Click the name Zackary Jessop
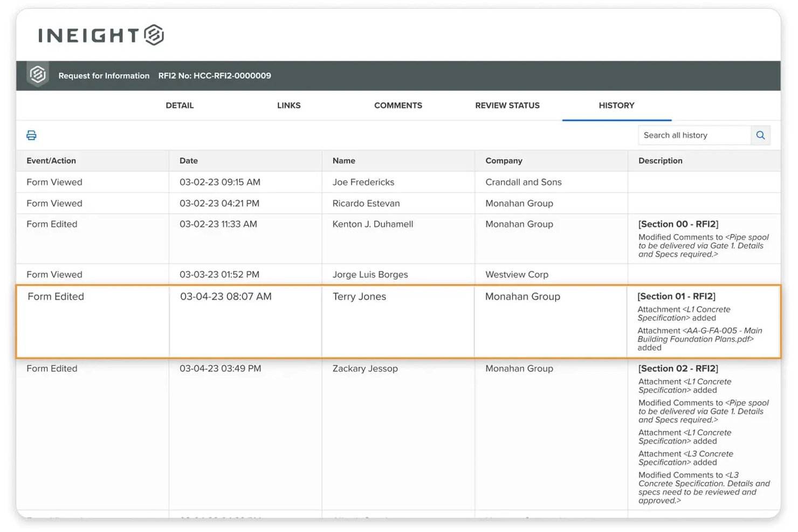Image resolution: width=798 pixels, height=532 pixels. click(x=365, y=369)
